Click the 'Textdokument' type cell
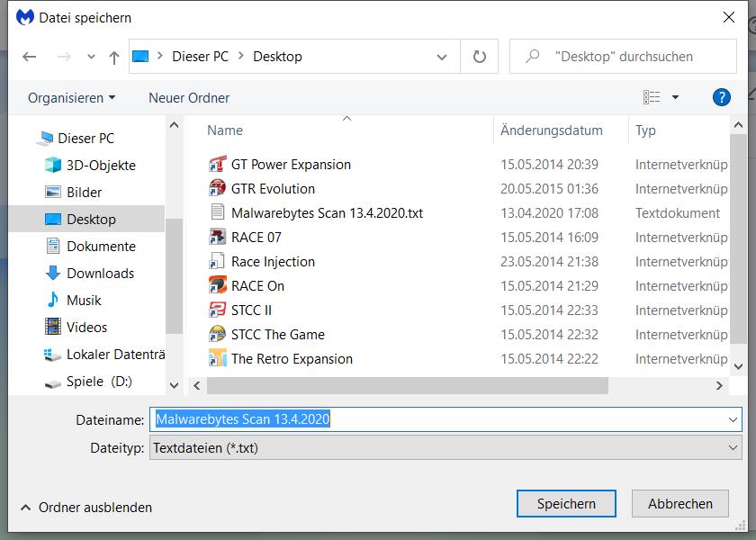The height and width of the screenshot is (540, 756). (678, 212)
